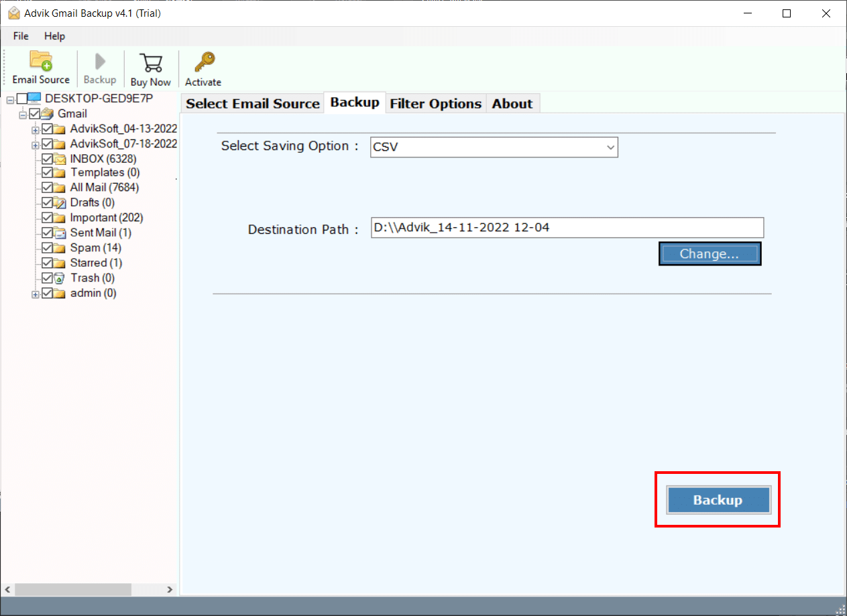
Task: Uncheck the Trash (0) checkbox
Action: tap(48, 278)
